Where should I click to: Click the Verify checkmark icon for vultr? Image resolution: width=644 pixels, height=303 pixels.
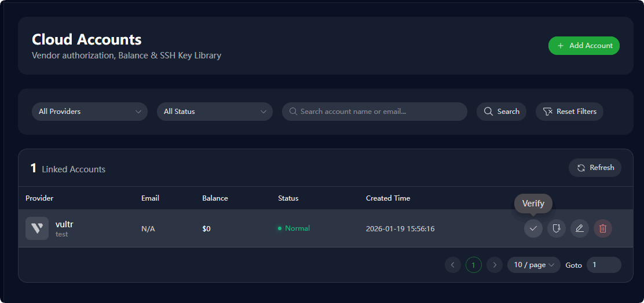(x=533, y=228)
